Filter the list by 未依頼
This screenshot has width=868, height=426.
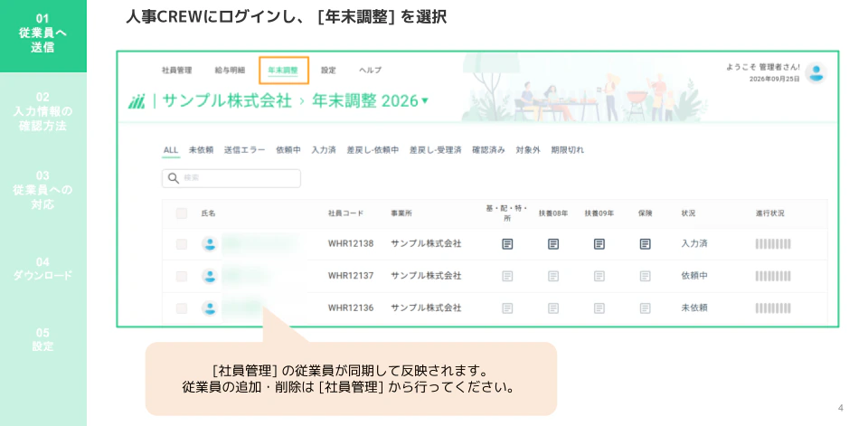coord(201,150)
